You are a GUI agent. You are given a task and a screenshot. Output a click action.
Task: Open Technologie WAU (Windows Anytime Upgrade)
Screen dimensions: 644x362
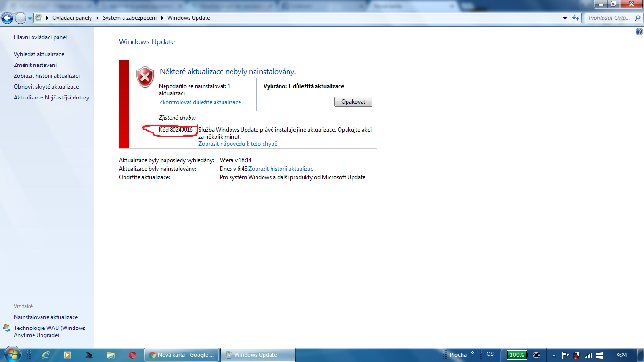pyautogui.click(x=50, y=332)
